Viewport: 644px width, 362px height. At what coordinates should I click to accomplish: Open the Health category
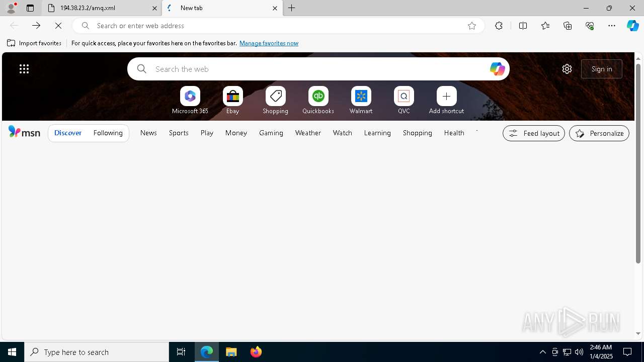pos(454,133)
